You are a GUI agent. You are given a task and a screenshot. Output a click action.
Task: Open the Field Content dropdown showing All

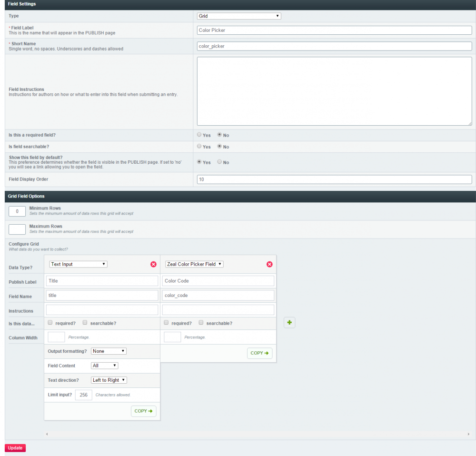(104, 366)
